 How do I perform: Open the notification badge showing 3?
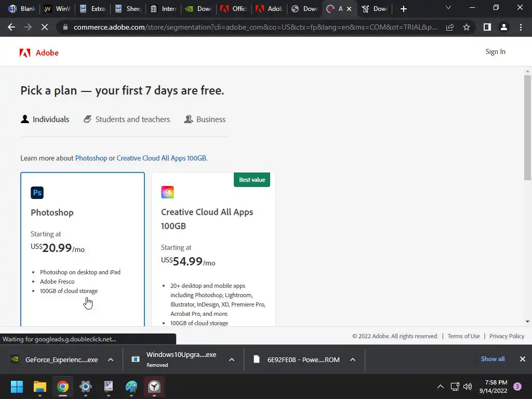(517, 387)
